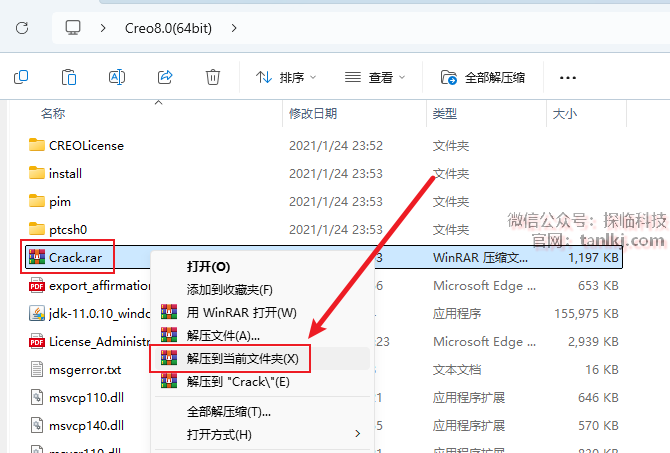670x453 pixels.
Task: Click the delete trash icon
Action: (x=213, y=77)
